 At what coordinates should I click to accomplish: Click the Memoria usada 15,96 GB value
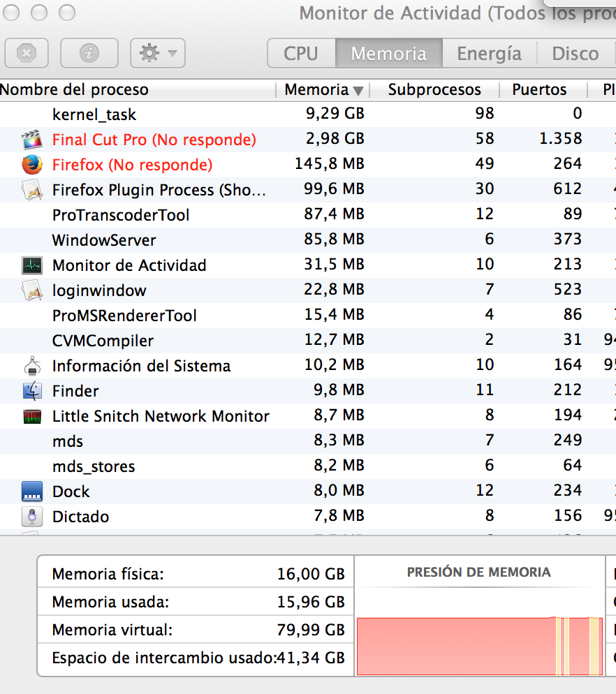tap(311, 602)
